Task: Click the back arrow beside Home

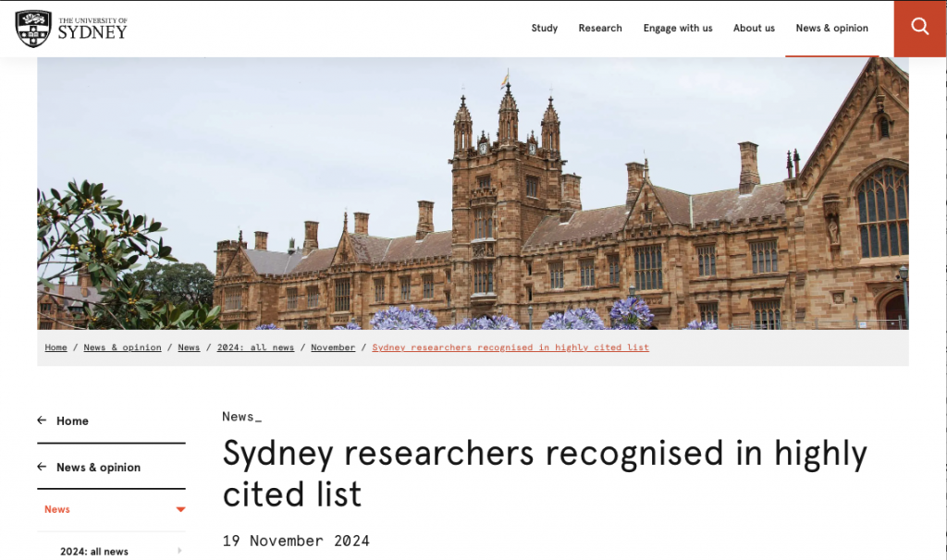Action: pos(42,420)
